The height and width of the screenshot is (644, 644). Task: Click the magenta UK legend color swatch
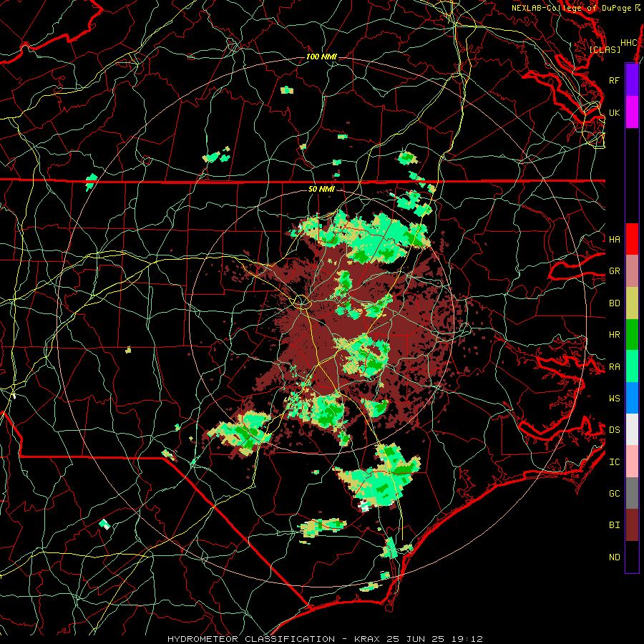click(x=632, y=112)
